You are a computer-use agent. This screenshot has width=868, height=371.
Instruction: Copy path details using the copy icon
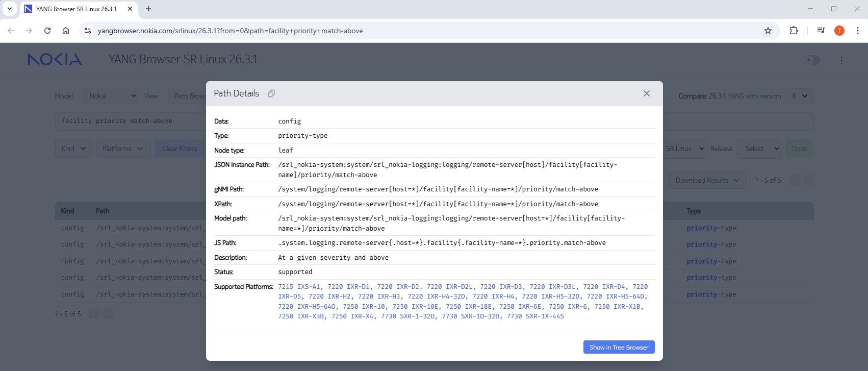271,93
